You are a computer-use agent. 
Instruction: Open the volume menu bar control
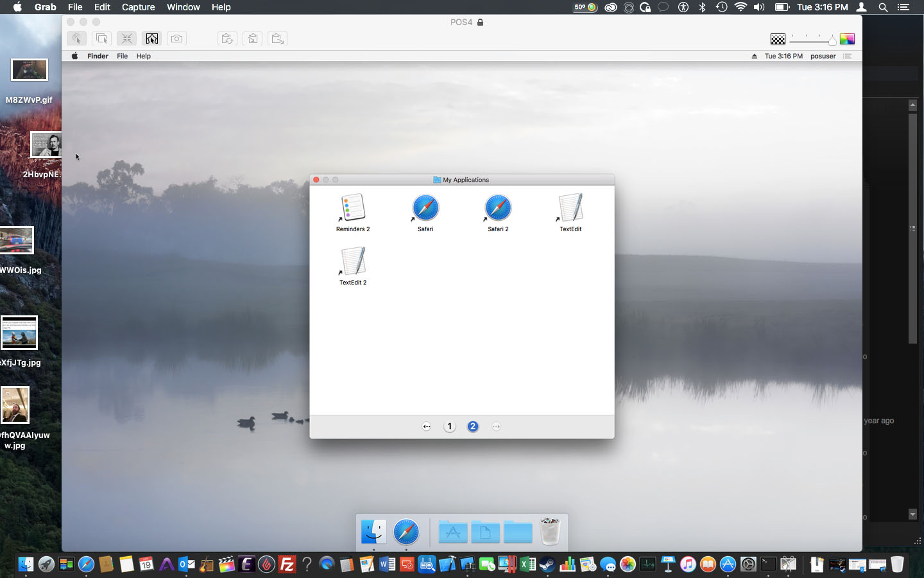(759, 7)
